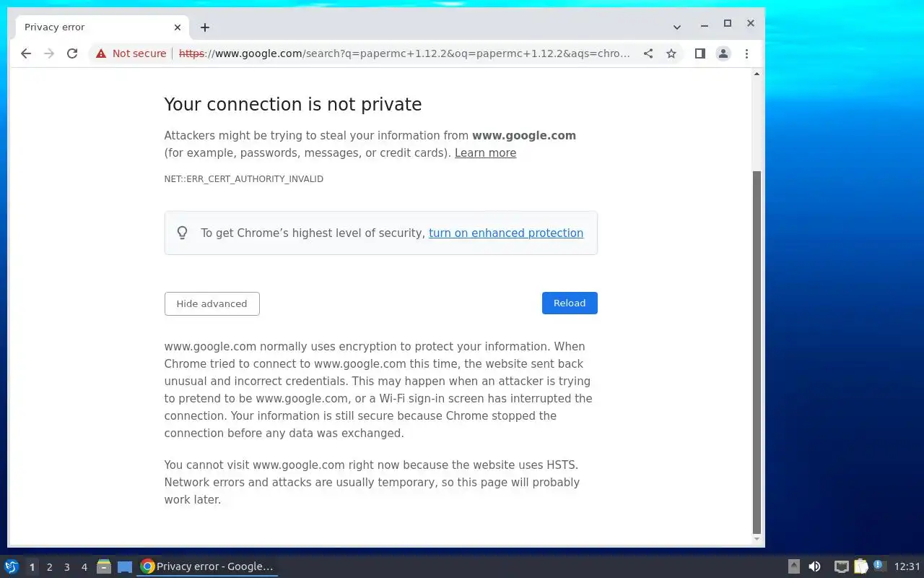Open a new tab with plus button

tap(205, 27)
